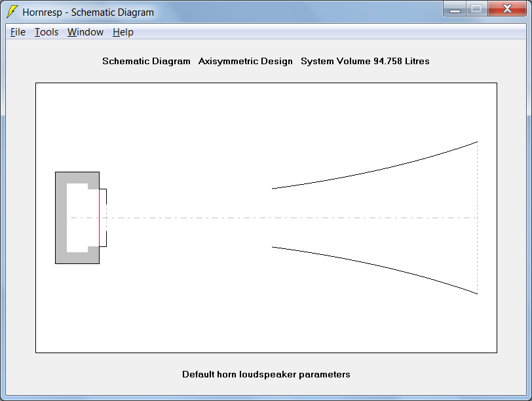The image size is (532, 401).
Task: Click the Hornresp lightning bolt icon
Action: tap(12, 12)
